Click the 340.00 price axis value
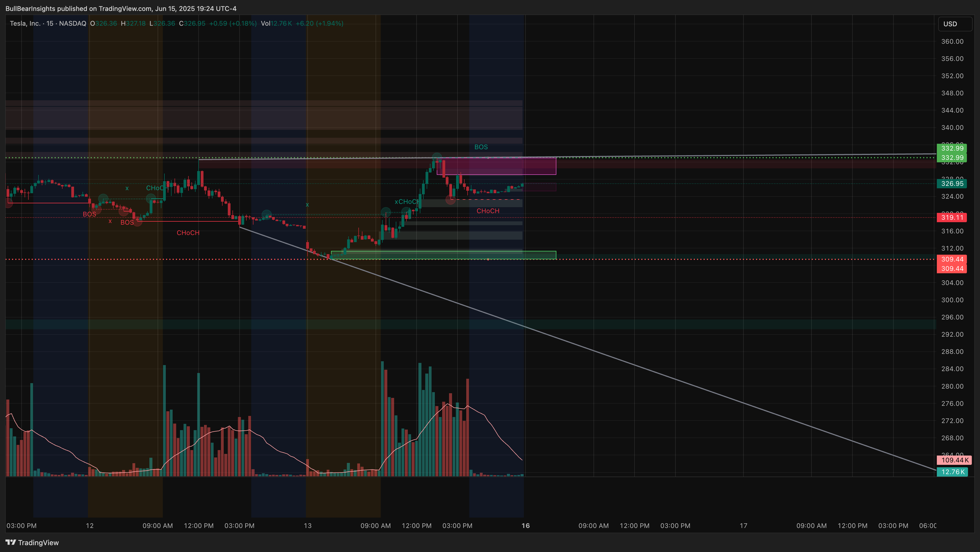980x552 pixels. coord(952,128)
